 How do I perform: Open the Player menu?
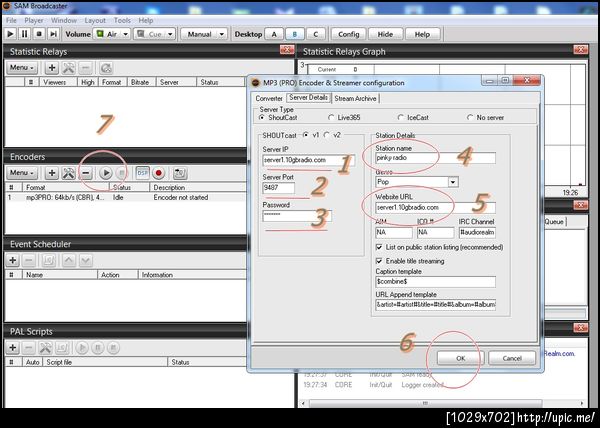tap(34, 20)
